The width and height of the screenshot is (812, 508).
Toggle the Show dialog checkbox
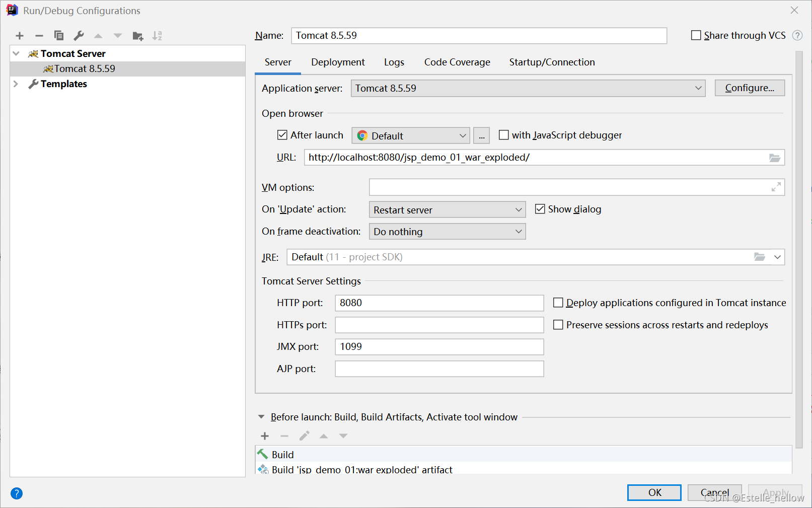pyautogui.click(x=540, y=209)
